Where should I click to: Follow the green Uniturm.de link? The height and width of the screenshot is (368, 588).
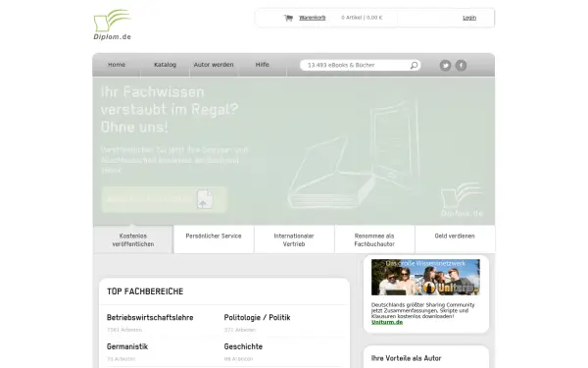tap(387, 322)
